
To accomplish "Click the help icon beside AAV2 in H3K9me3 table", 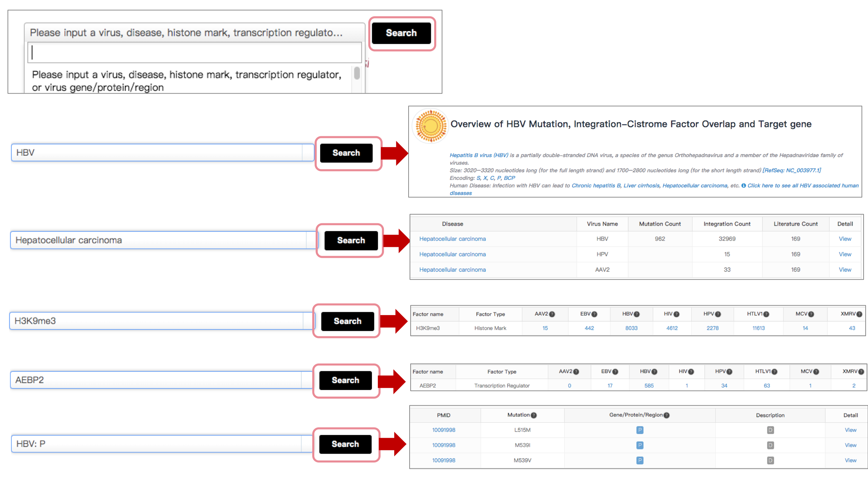I will pyautogui.click(x=552, y=314).
